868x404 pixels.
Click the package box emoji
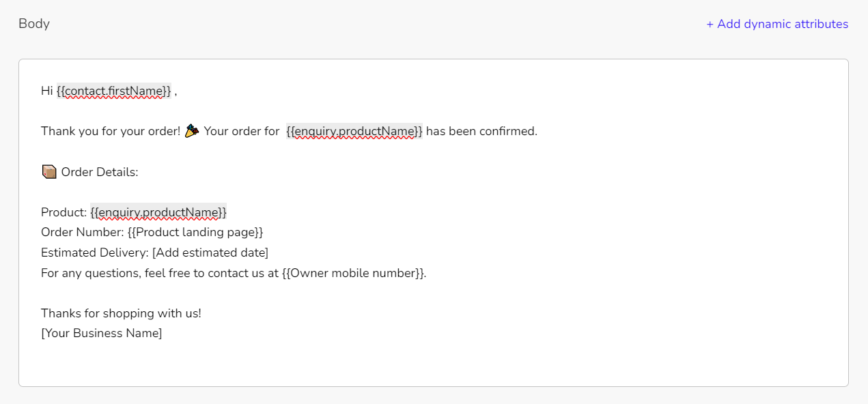click(49, 172)
